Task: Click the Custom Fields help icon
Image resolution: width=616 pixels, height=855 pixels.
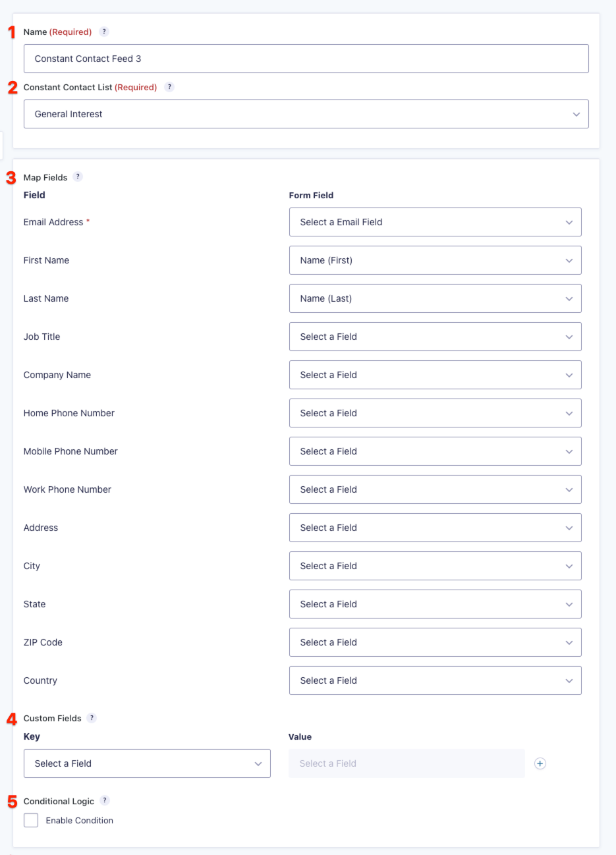Action: point(92,718)
